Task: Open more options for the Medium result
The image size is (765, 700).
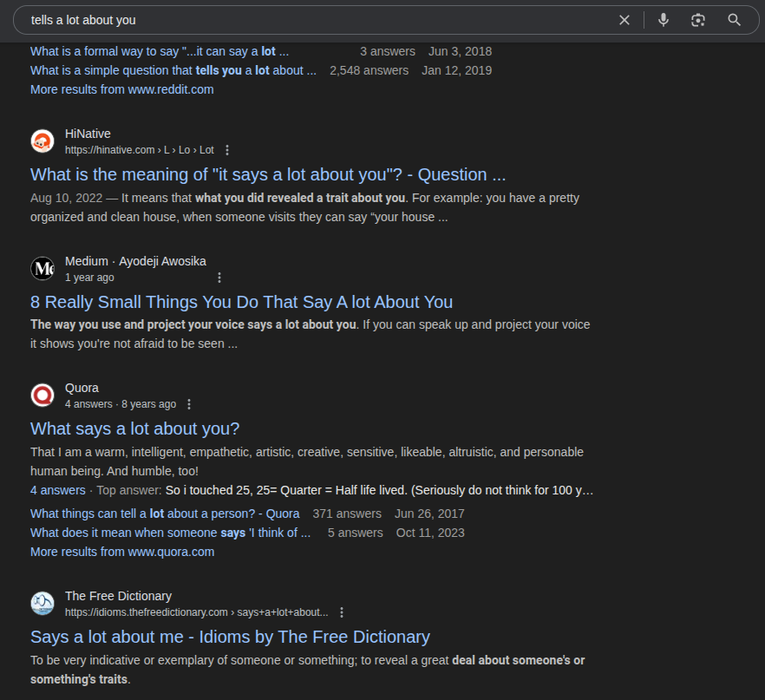Action: click(219, 278)
